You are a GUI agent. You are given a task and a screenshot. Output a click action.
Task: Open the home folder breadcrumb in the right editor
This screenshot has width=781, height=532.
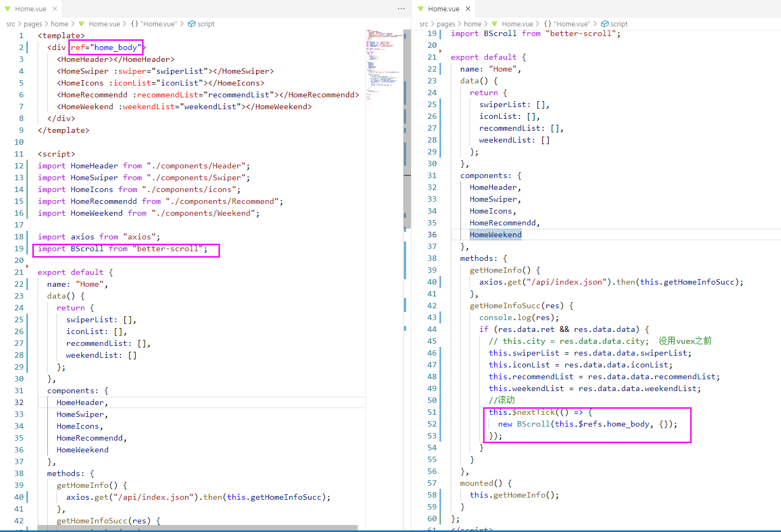473,24
